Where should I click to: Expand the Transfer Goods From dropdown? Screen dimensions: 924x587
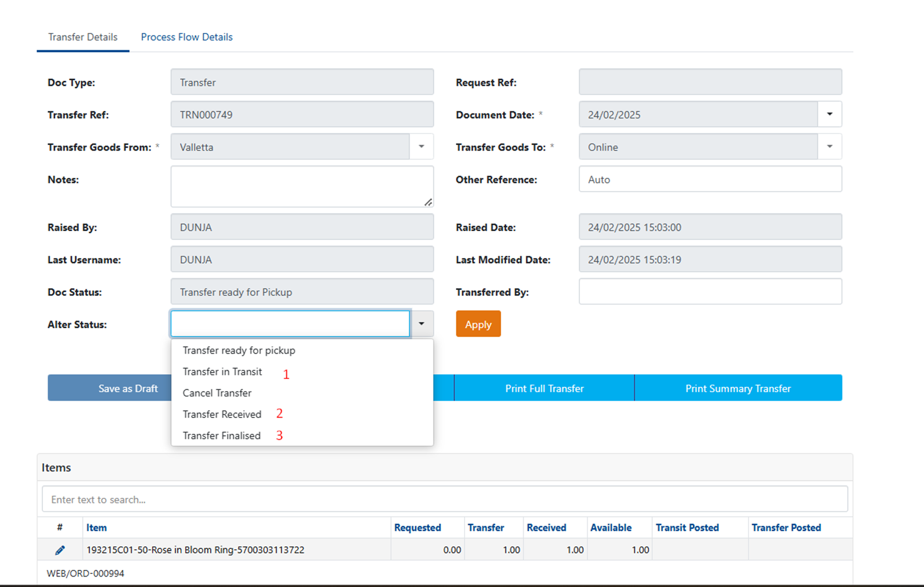(x=421, y=147)
